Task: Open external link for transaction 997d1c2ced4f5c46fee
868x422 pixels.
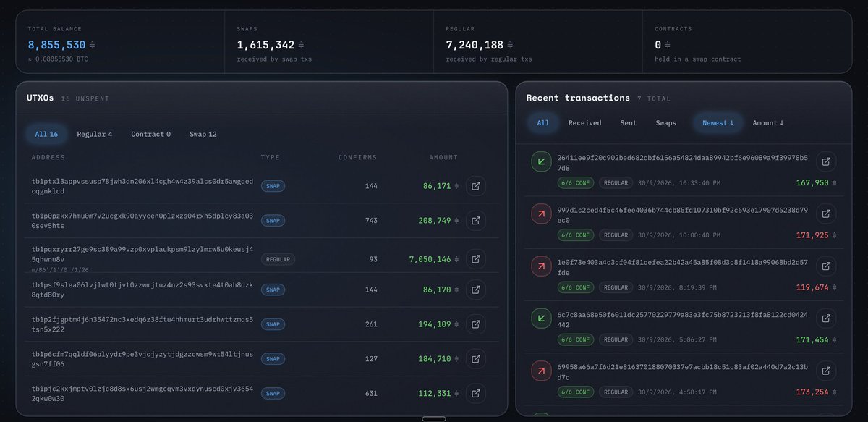Action: tap(826, 214)
